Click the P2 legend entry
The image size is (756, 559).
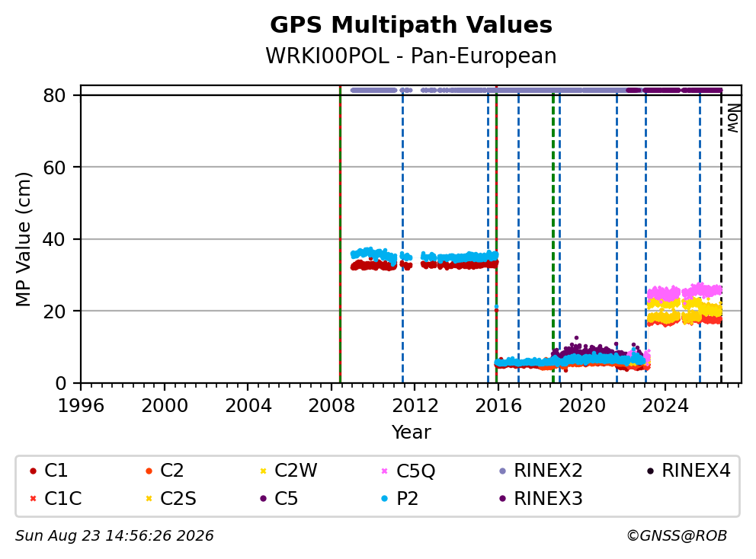(399, 499)
